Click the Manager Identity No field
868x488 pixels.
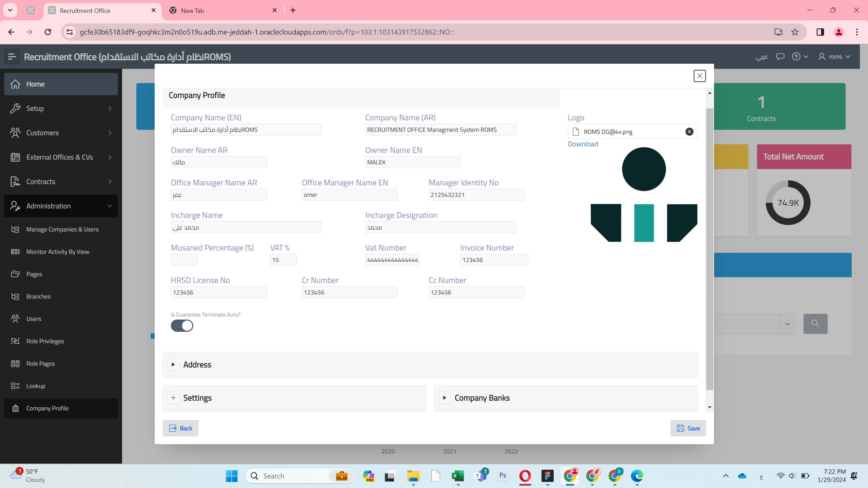(476, 195)
